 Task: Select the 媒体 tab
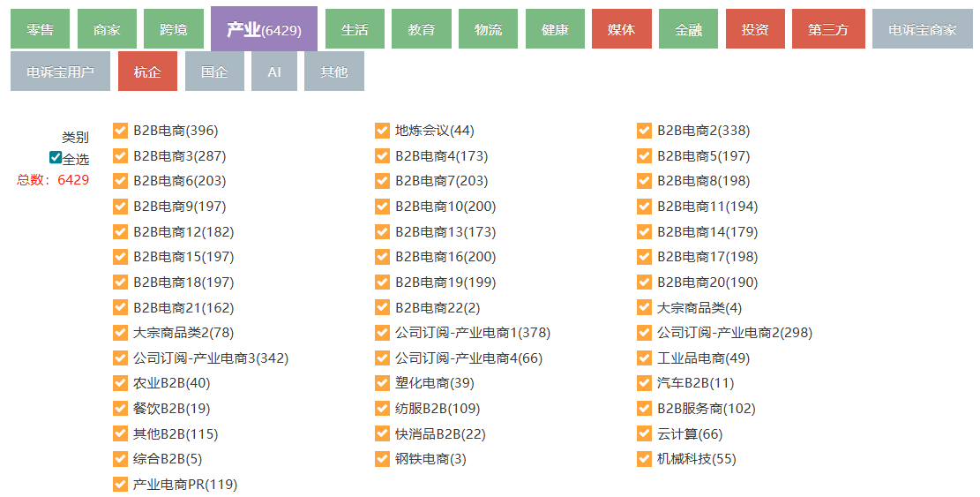[621, 29]
